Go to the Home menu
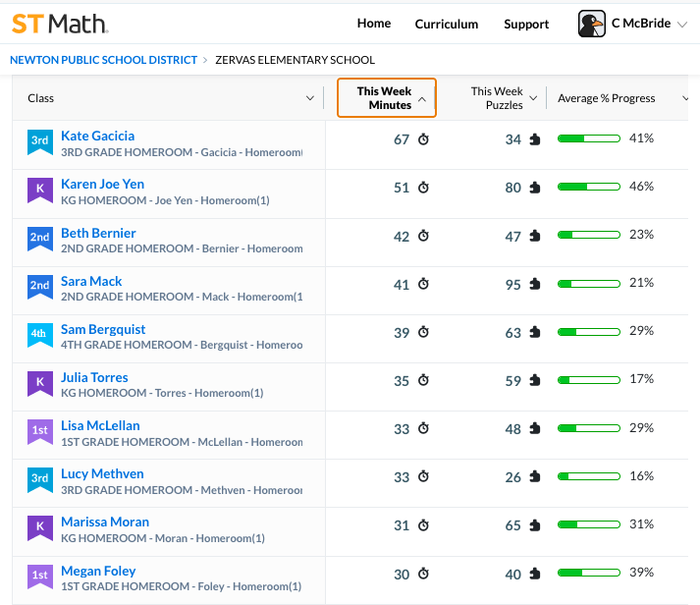Image resolution: width=700 pixels, height=605 pixels. [x=374, y=24]
